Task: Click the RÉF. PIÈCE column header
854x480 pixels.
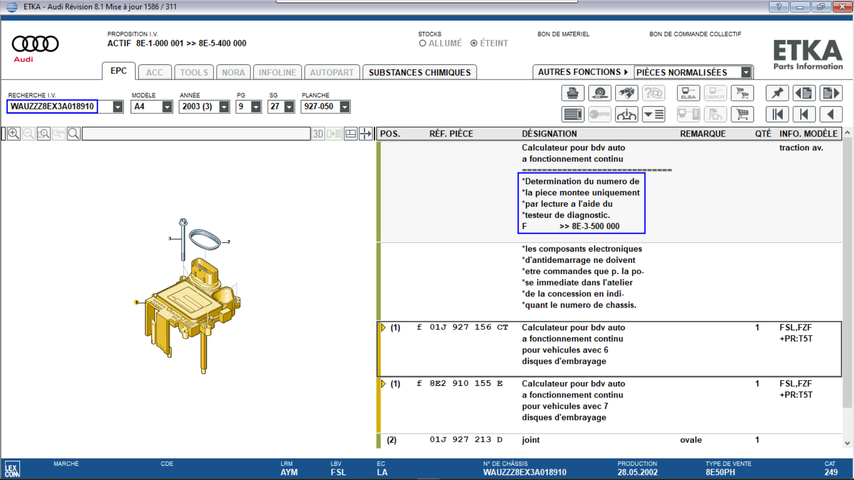Action: pos(451,133)
